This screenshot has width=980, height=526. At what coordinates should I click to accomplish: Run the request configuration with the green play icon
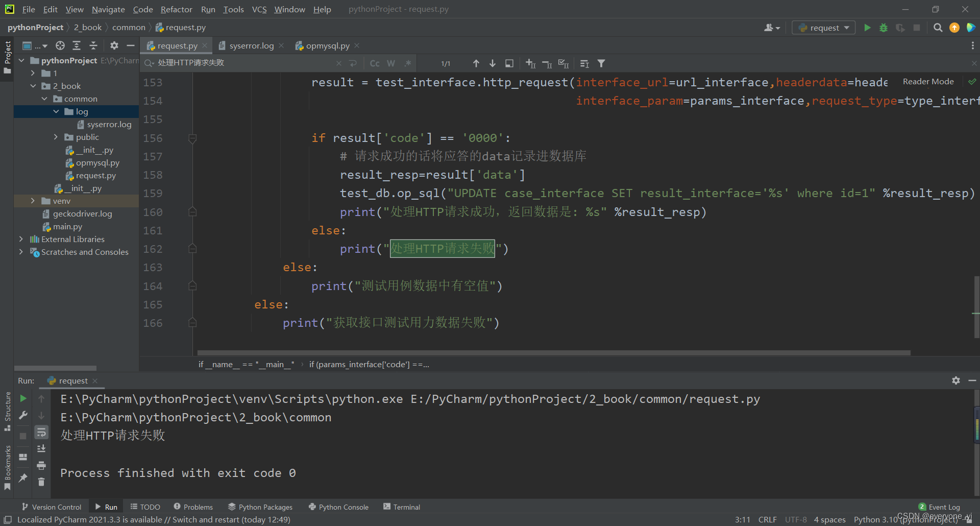(867, 28)
